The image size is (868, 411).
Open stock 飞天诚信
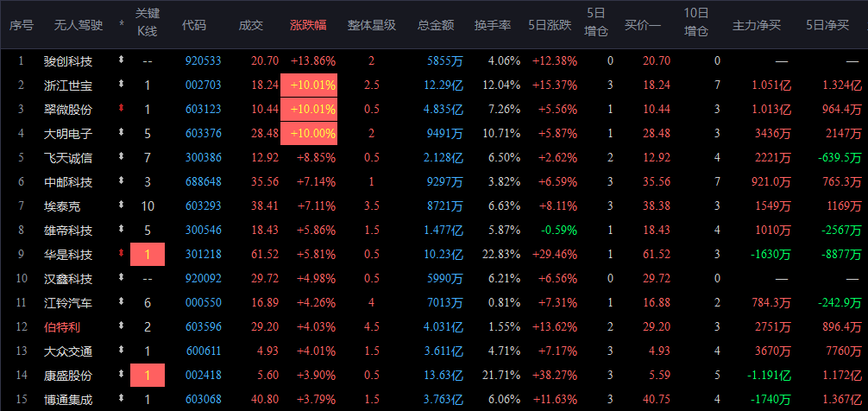pos(68,158)
